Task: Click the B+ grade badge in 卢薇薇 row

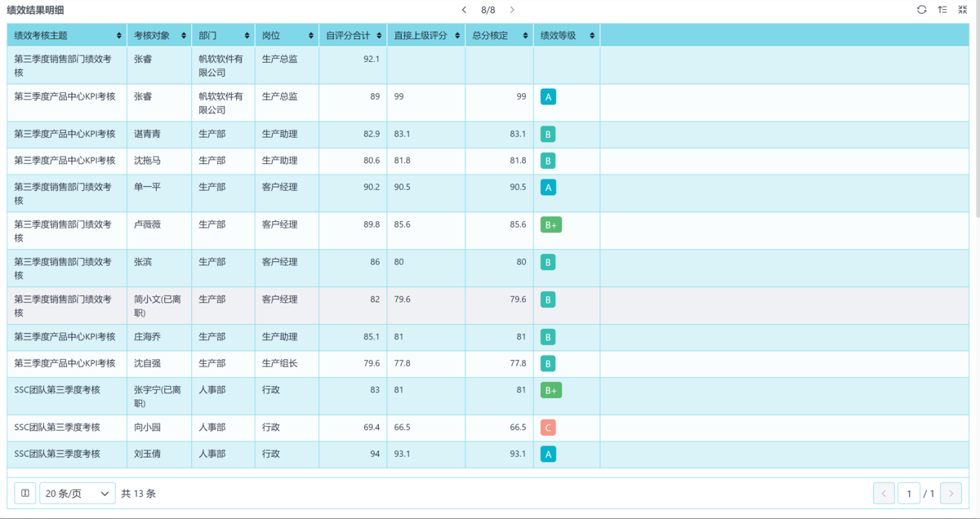Action: 551,224
